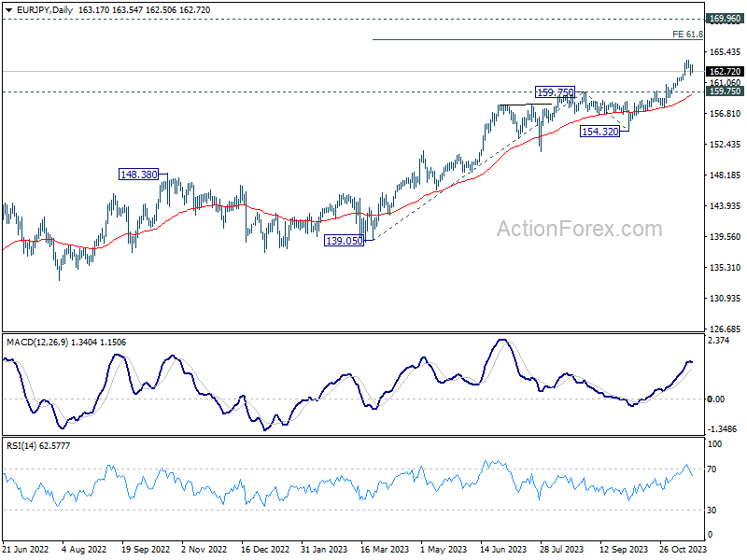Image resolution: width=747 pixels, height=560 pixels.
Task: Click the 159.750 support level axis tag
Action: click(726, 91)
